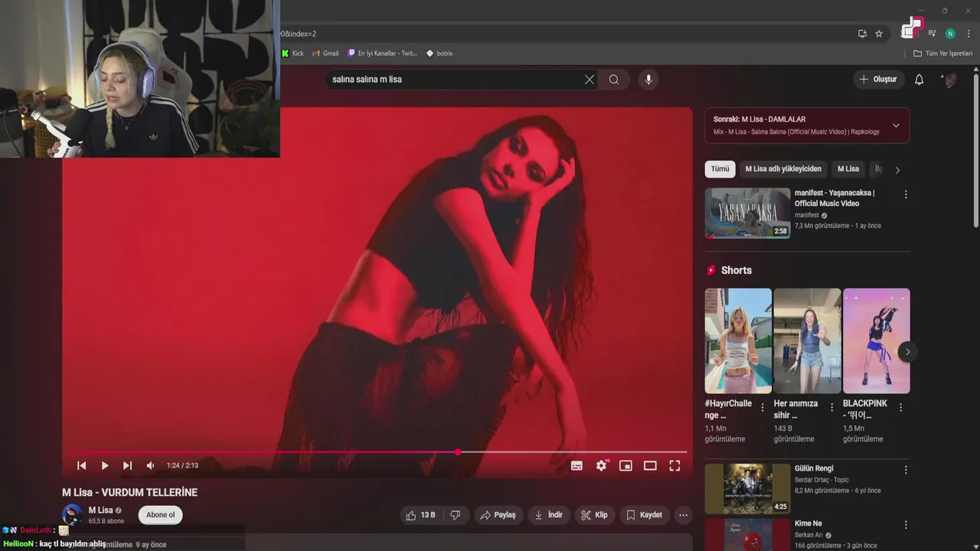The width and height of the screenshot is (980, 551).
Task: Open the #HayırChallenge short
Action: (738, 341)
